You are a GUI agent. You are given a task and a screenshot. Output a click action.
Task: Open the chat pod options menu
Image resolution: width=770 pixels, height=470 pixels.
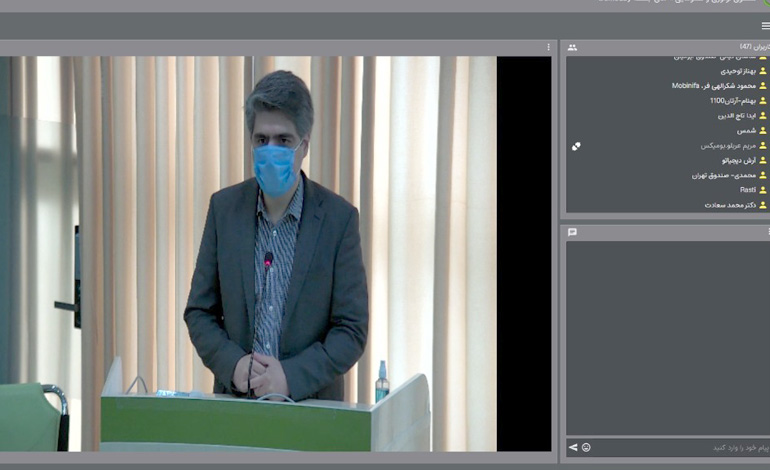tap(768, 232)
